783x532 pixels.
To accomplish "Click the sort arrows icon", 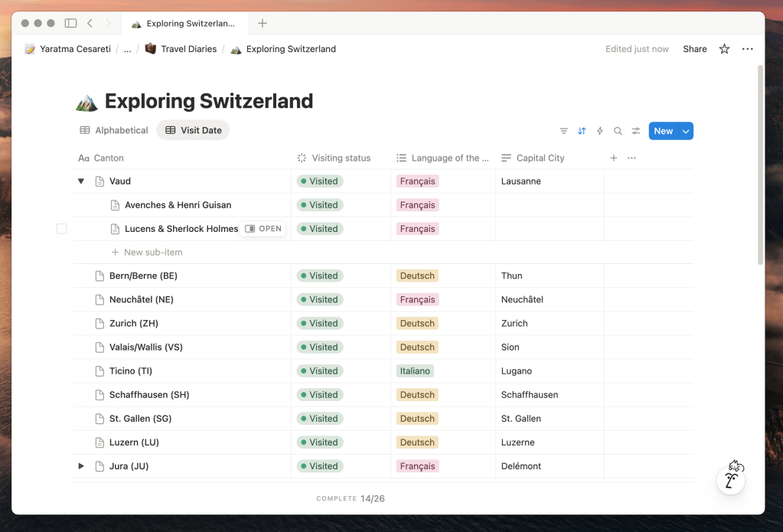I will 582,131.
